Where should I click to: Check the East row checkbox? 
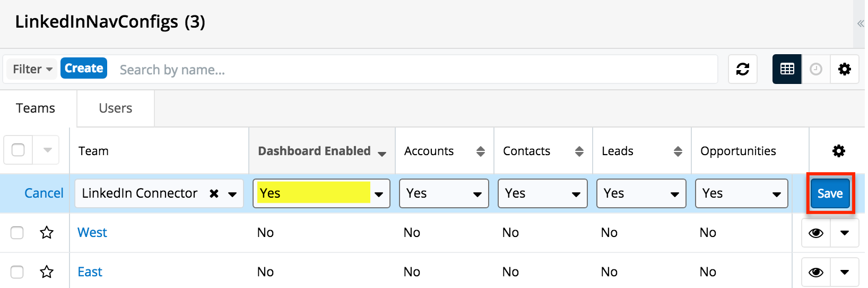click(x=17, y=272)
